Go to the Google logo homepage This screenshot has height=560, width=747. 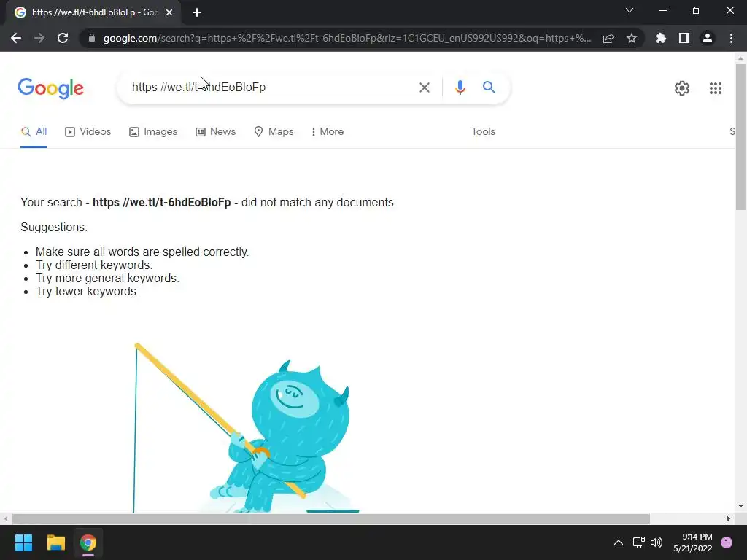51,88
